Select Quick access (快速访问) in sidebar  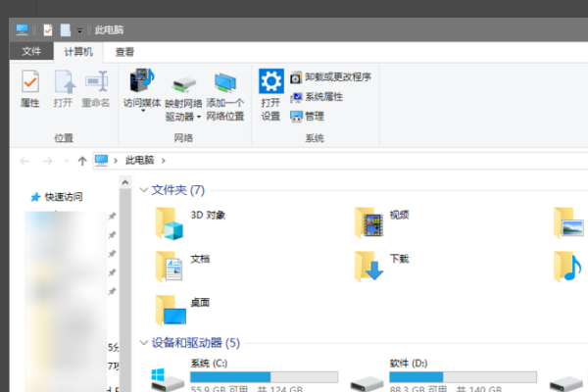click(x=57, y=197)
